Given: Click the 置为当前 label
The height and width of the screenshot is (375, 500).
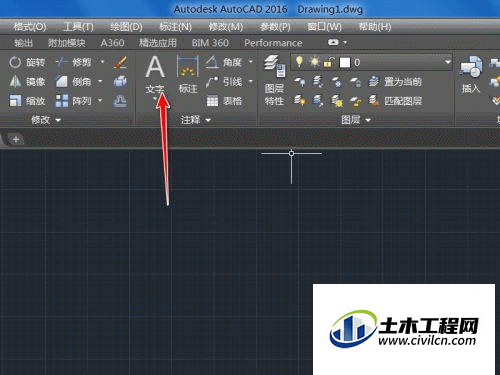Looking at the screenshot, I should [403, 82].
